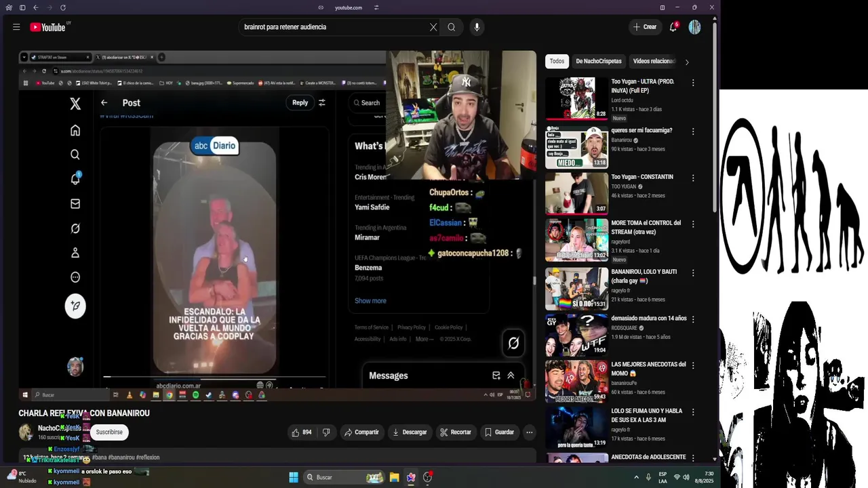Viewport: 868px width, 488px height.
Task: Run search with magnifier button
Action: 452,27
